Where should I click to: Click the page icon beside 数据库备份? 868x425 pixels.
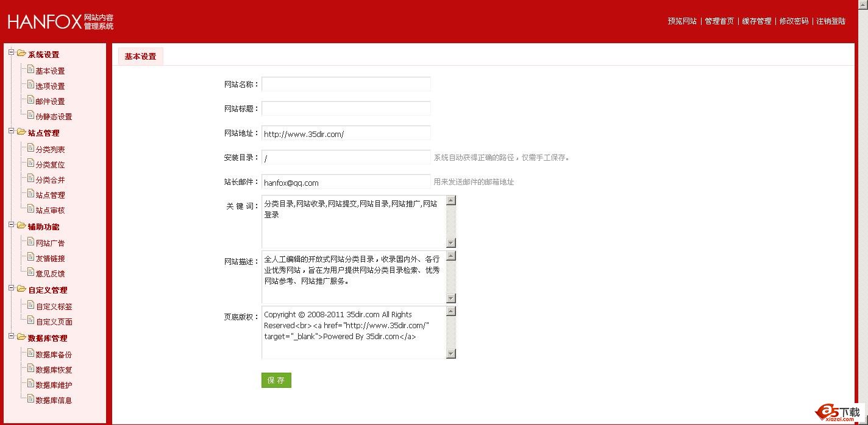(x=30, y=353)
